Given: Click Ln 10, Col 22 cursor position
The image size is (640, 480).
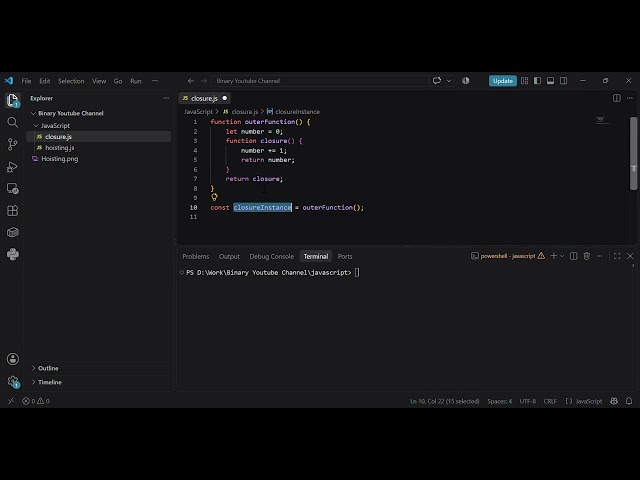Looking at the screenshot, I should pos(444,401).
